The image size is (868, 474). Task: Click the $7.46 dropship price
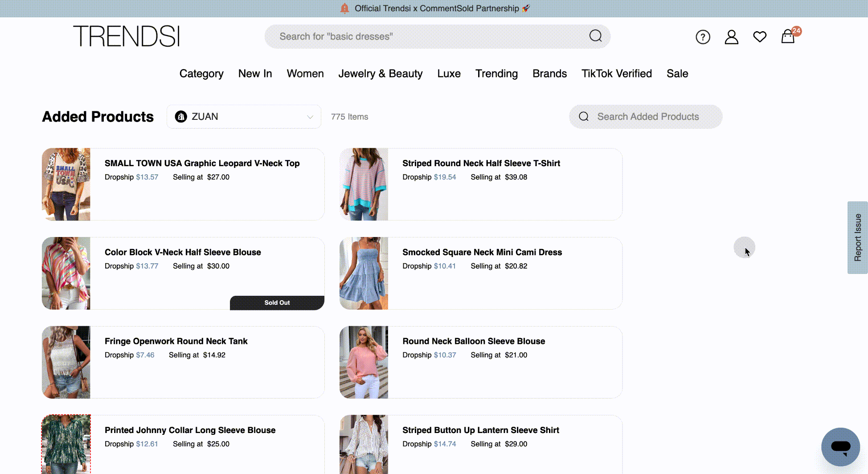(145, 355)
